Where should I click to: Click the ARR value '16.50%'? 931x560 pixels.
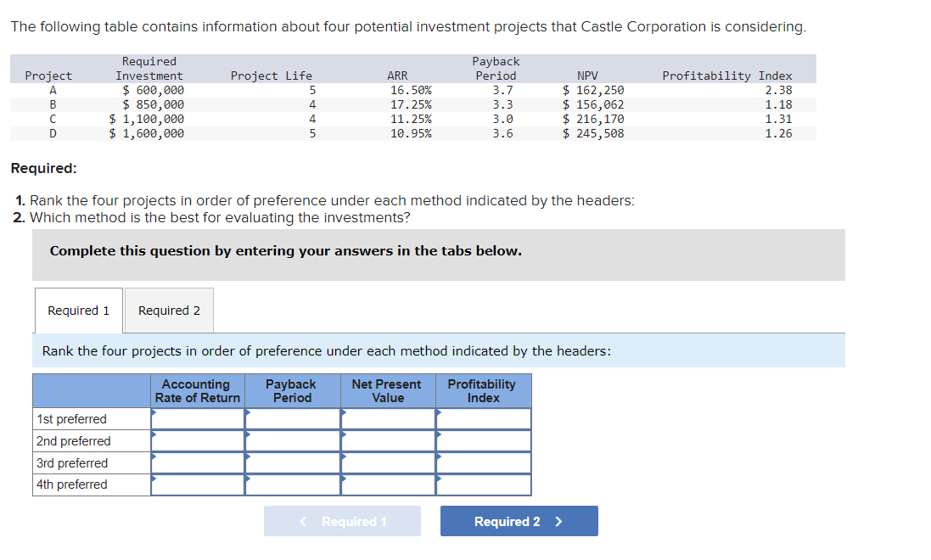411,90
